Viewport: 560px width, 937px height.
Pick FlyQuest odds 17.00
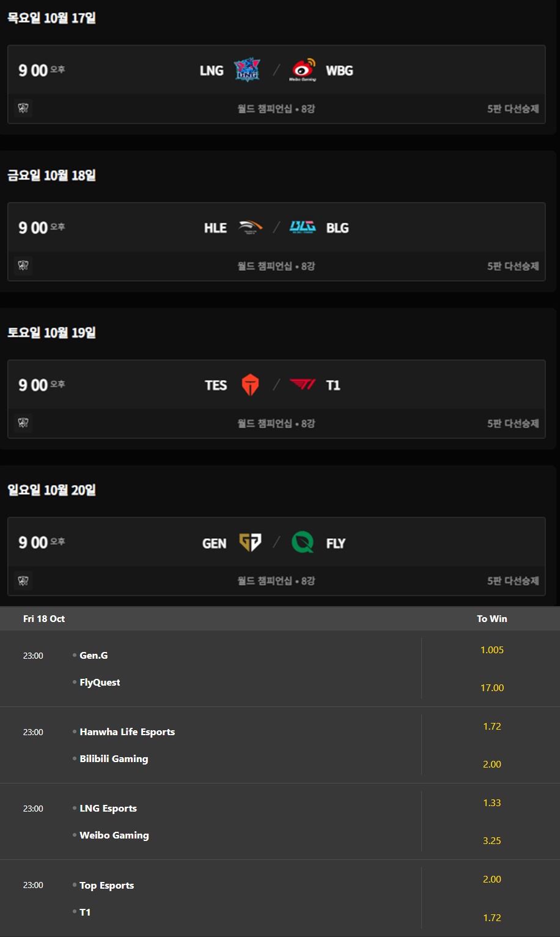tap(492, 687)
